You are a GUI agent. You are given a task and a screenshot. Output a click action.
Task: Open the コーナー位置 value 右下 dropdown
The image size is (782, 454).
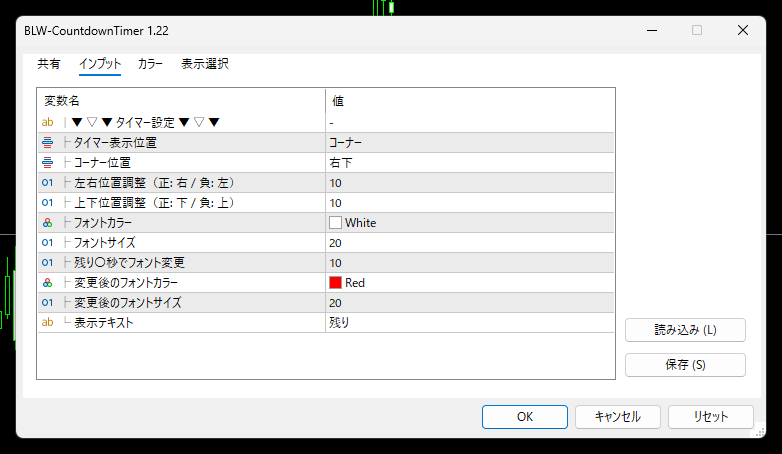click(x=468, y=162)
